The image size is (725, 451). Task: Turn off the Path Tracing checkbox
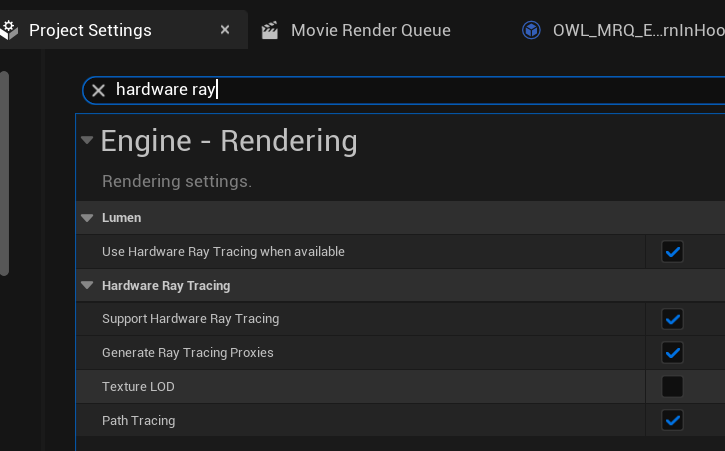(672, 420)
